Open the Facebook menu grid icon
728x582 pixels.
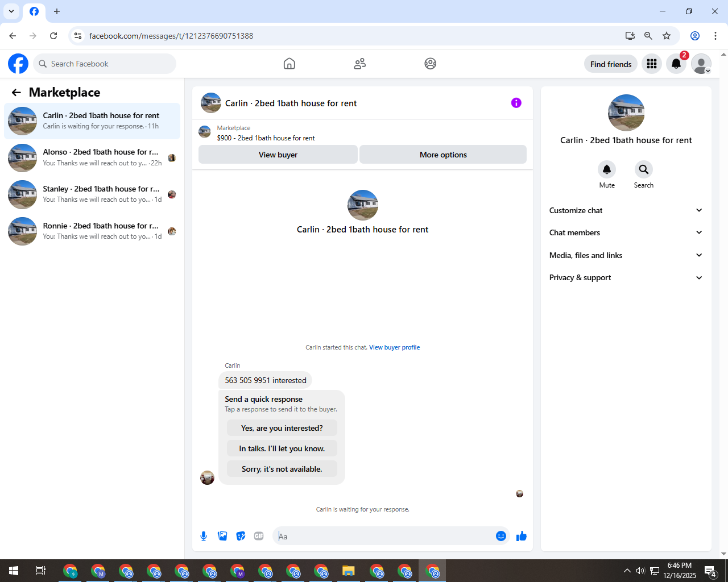(x=652, y=64)
